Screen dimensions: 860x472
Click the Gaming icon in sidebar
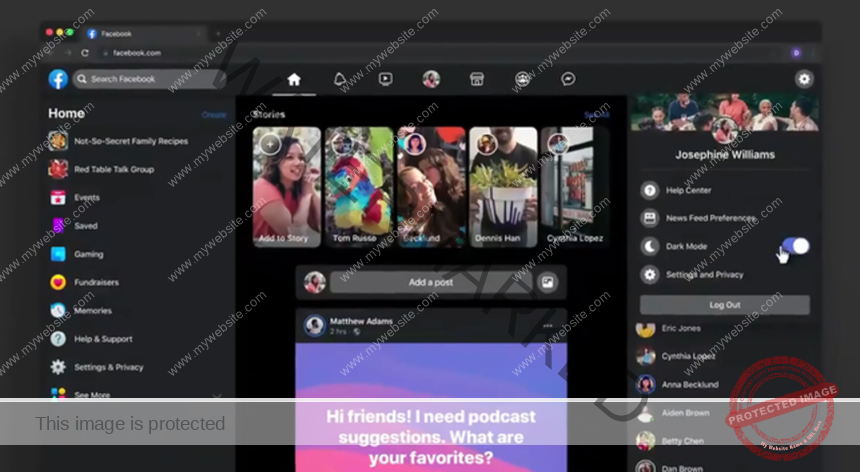[58, 254]
